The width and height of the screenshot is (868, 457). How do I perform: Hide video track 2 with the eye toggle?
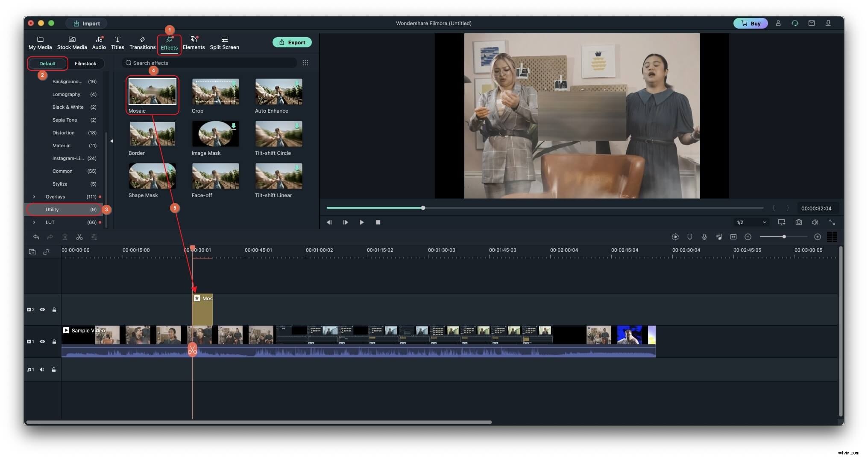pos(42,309)
